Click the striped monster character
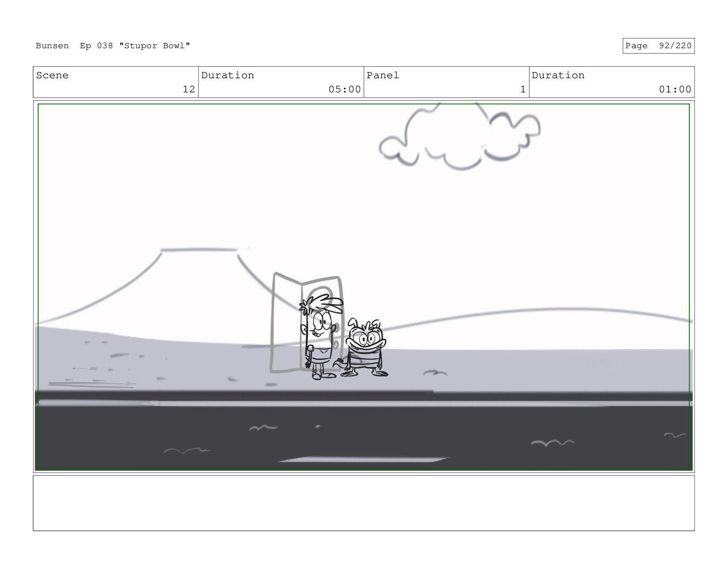This screenshot has width=728, height=564. 364,347
